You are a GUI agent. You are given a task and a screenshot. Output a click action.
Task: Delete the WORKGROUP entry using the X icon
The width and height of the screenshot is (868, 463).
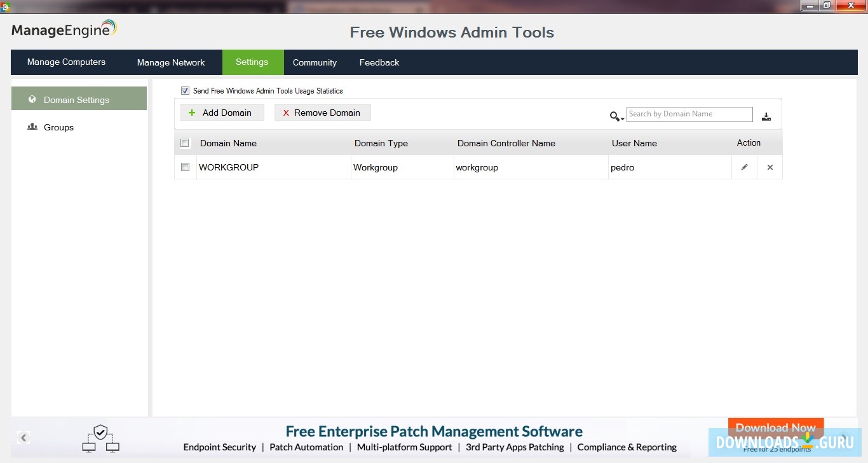pos(770,167)
